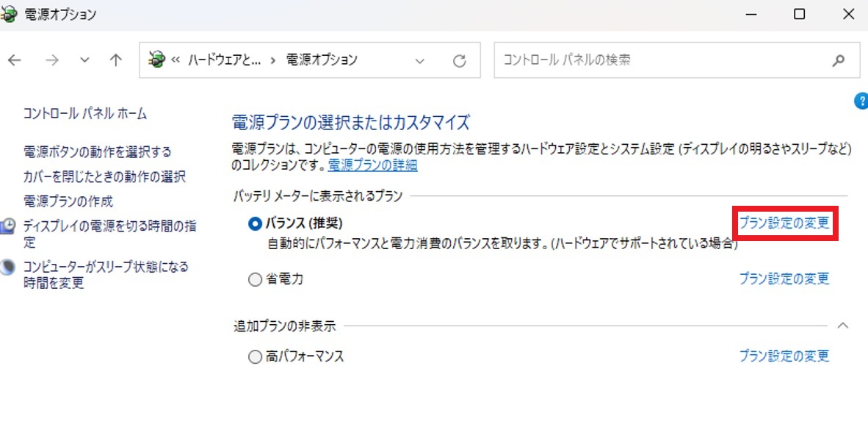Open the 電源プランの詳細 link

pyautogui.click(x=372, y=165)
